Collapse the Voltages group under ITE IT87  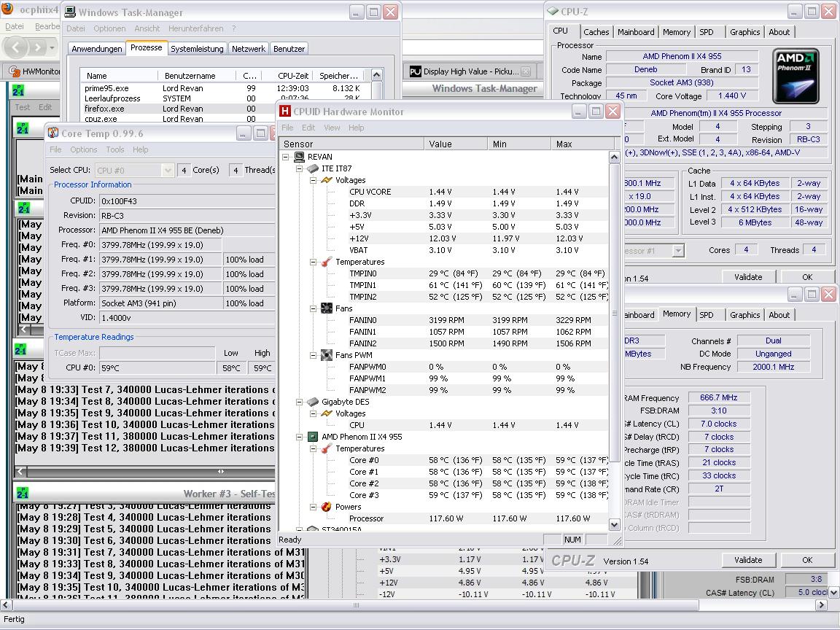pos(314,181)
